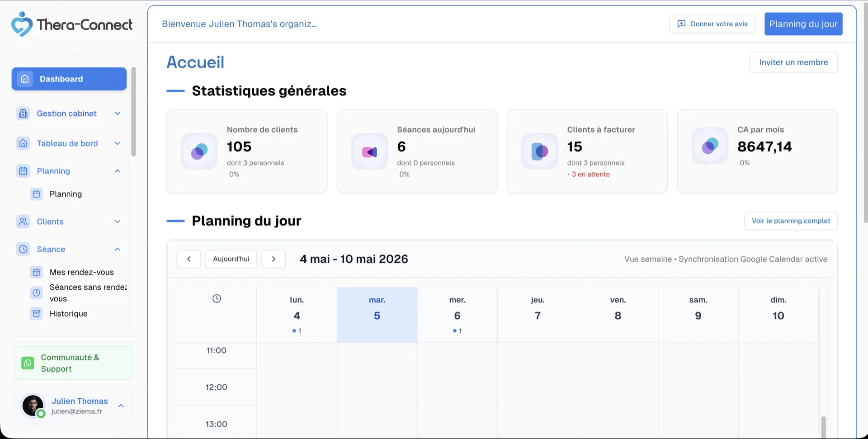This screenshot has height=439, width=868.
Task: Click the Séance clock icon
Action: pyautogui.click(x=23, y=249)
